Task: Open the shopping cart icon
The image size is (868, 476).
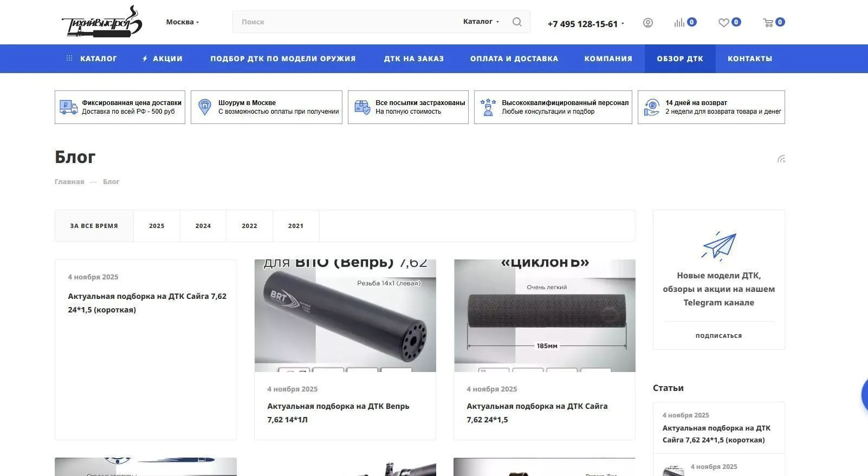Action: click(x=768, y=23)
